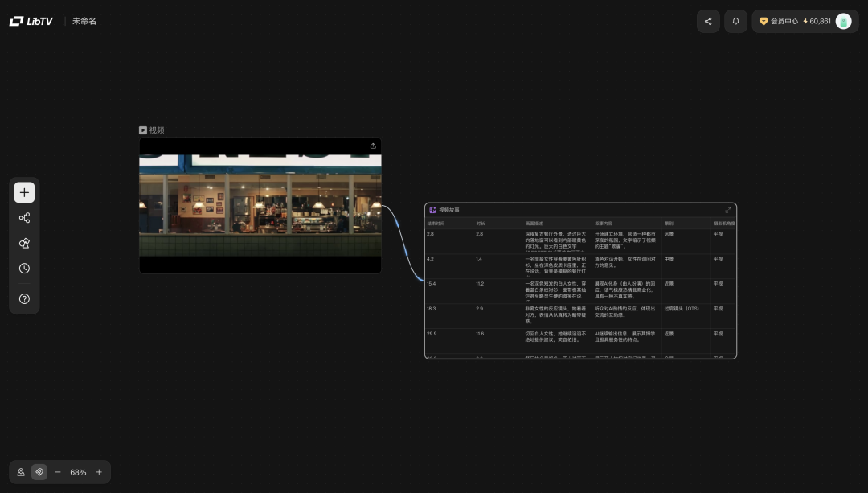
Task: Click the upload icon on video node
Action: click(x=373, y=146)
